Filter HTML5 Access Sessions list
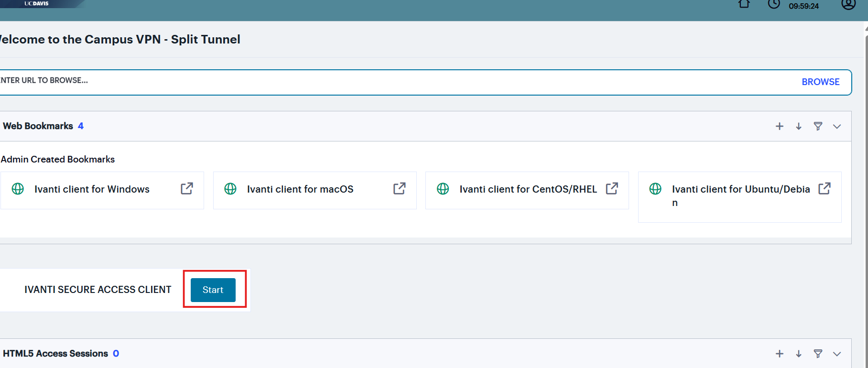The width and height of the screenshot is (868, 368). (x=818, y=354)
